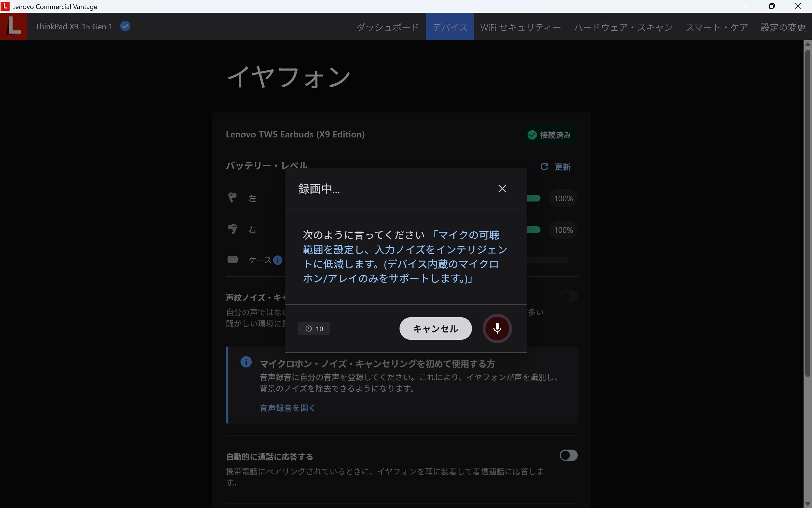Click the info icon in the noise cancelling notice
812x508 pixels.
pyautogui.click(x=246, y=362)
